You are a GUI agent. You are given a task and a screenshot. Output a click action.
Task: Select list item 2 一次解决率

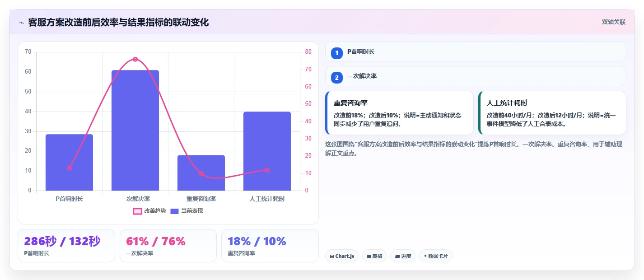(476, 76)
